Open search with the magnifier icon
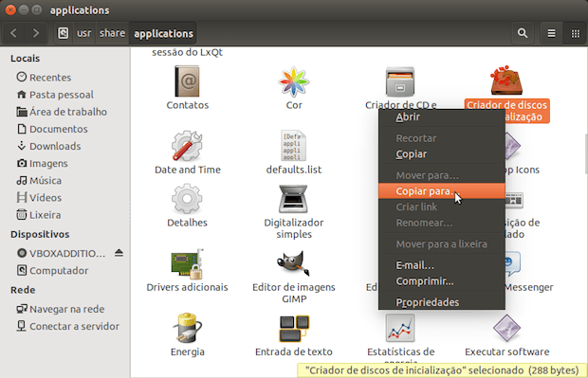 (523, 33)
